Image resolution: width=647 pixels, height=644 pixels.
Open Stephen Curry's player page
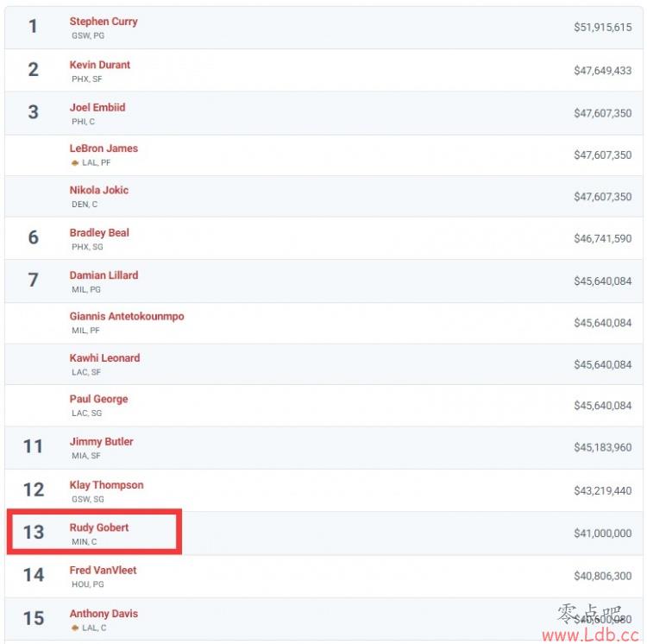(104, 22)
